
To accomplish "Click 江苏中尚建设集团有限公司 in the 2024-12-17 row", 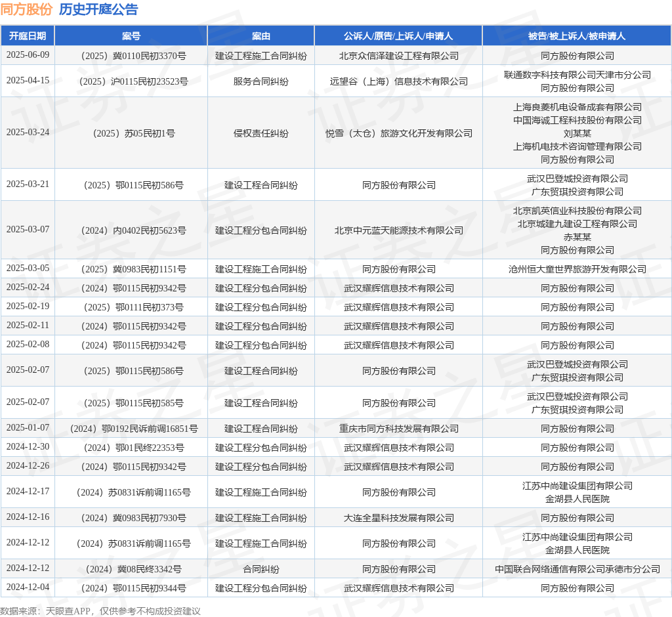I will tap(577, 486).
